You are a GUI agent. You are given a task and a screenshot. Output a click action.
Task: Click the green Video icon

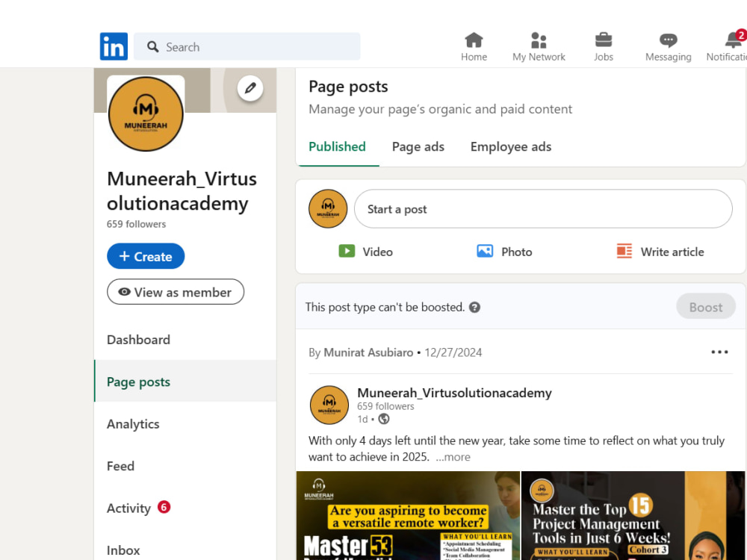pyautogui.click(x=347, y=251)
